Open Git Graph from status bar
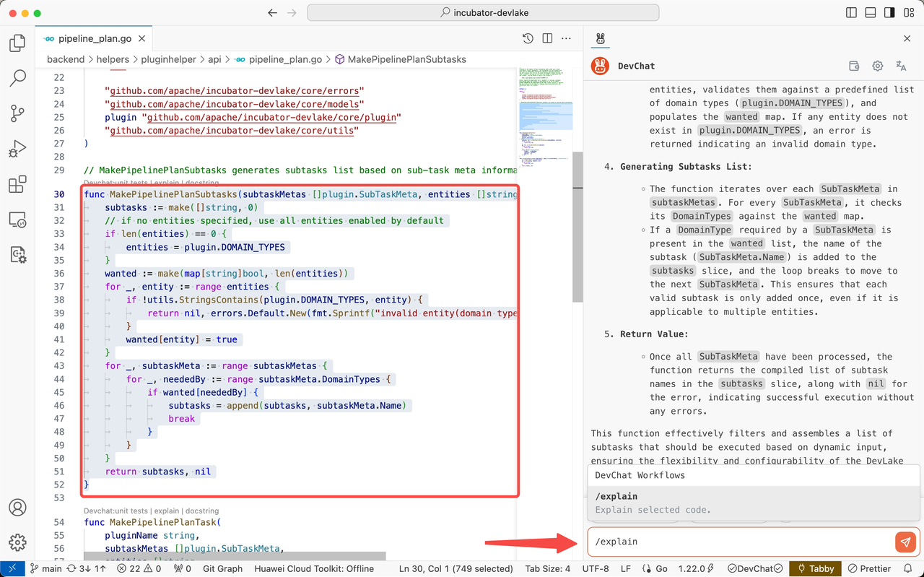 coord(223,568)
